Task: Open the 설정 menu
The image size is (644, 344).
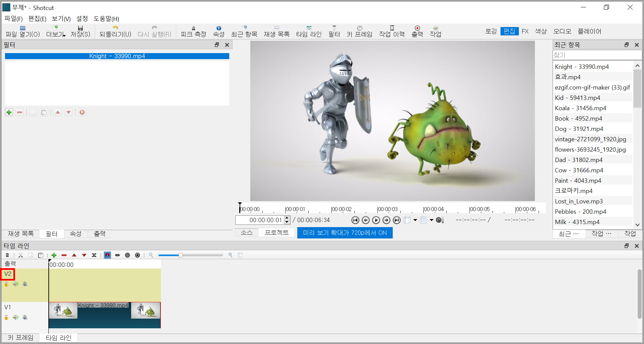Action: click(x=82, y=19)
